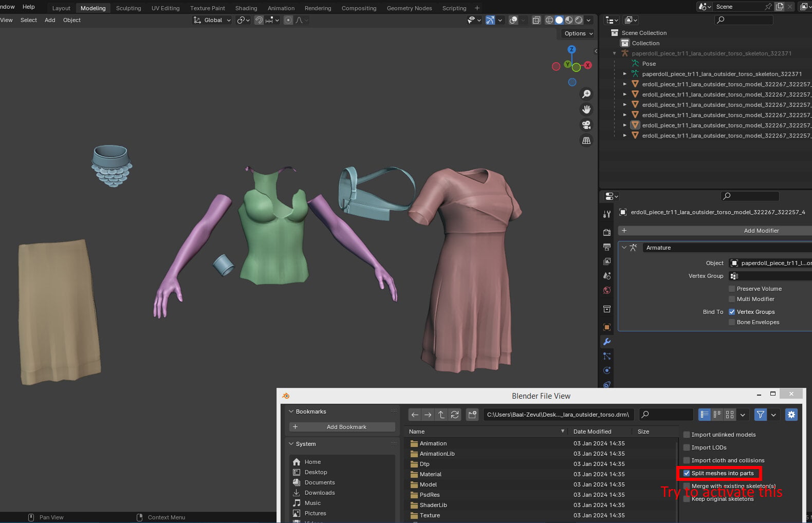Open the viewport Options dropdown

[578, 33]
